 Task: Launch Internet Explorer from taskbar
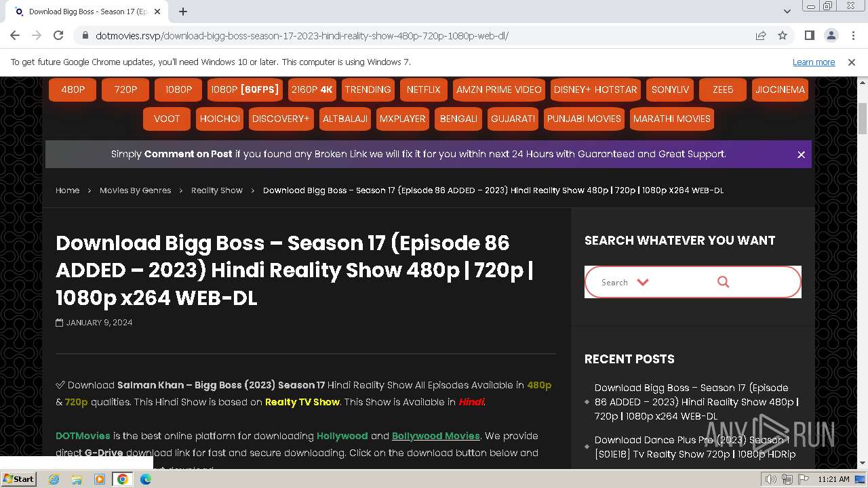(54, 479)
